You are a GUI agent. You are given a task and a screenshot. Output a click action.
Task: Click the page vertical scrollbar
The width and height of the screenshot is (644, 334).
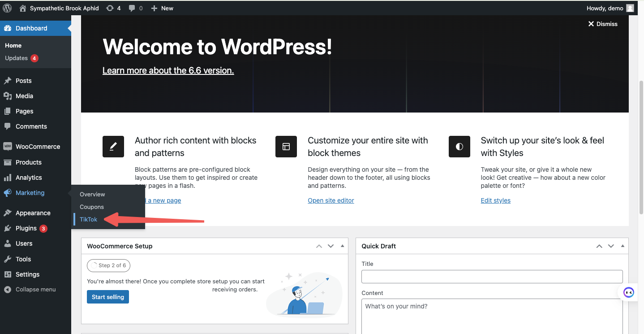tap(641, 134)
